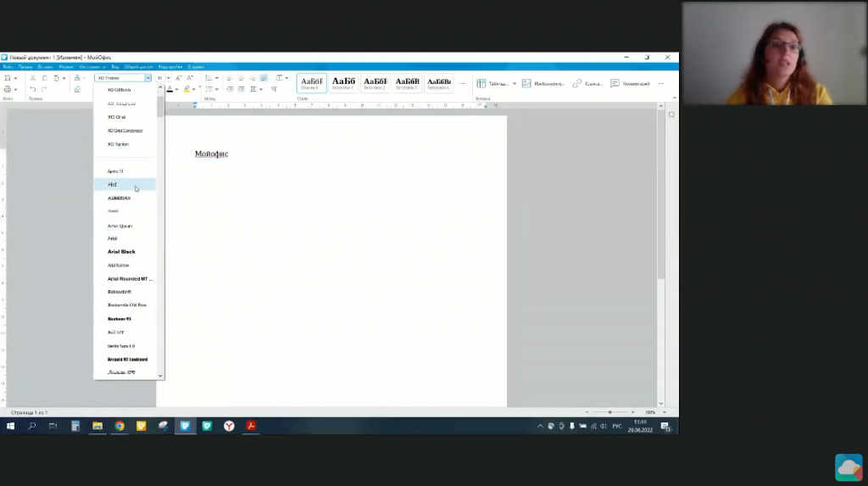The image size is (868, 486).
Task: Add a comment with the Comment button
Action: 630,84
